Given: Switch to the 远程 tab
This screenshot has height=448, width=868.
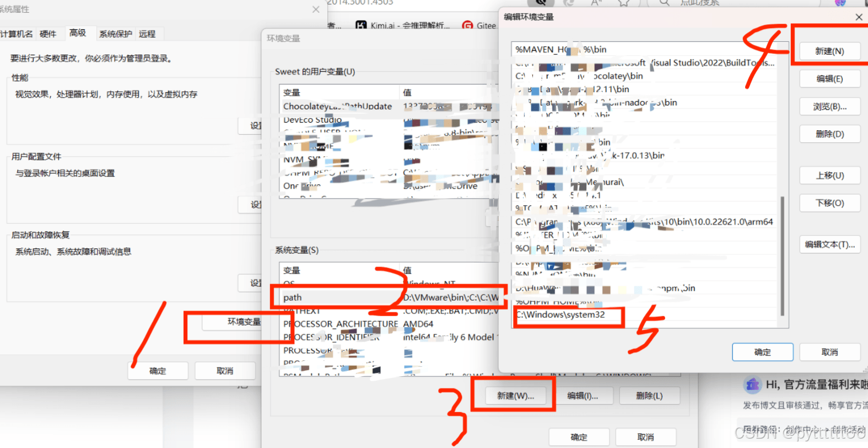Looking at the screenshot, I should (147, 34).
